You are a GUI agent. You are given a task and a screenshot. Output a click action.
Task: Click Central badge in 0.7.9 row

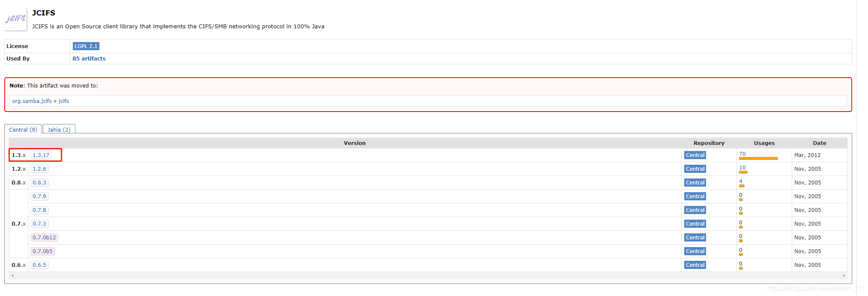pyautogui.click(x=695, y=196)
